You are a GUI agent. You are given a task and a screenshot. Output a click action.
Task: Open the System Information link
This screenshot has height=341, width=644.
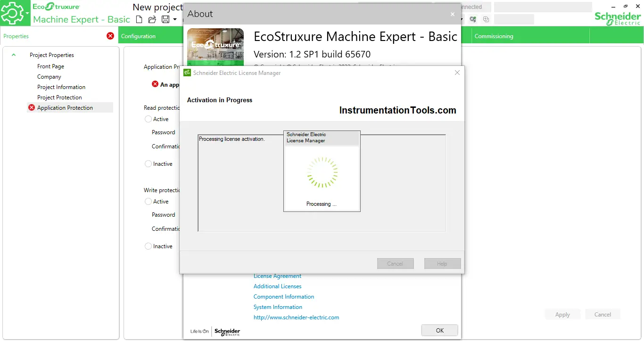[x=278, y=307]
